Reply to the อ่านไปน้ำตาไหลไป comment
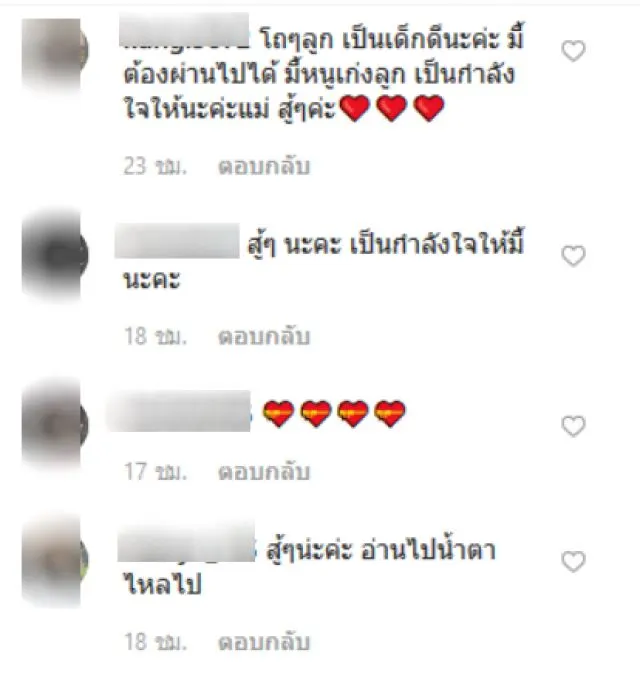 click(264, 642)
